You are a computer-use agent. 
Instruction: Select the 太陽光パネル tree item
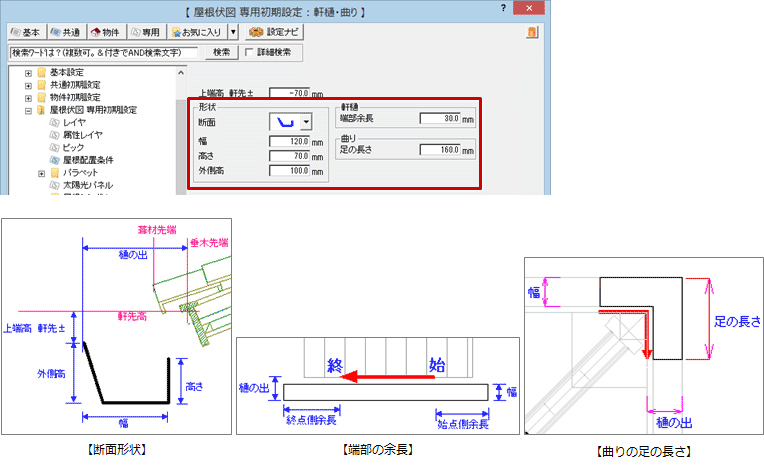click(88, 185)
